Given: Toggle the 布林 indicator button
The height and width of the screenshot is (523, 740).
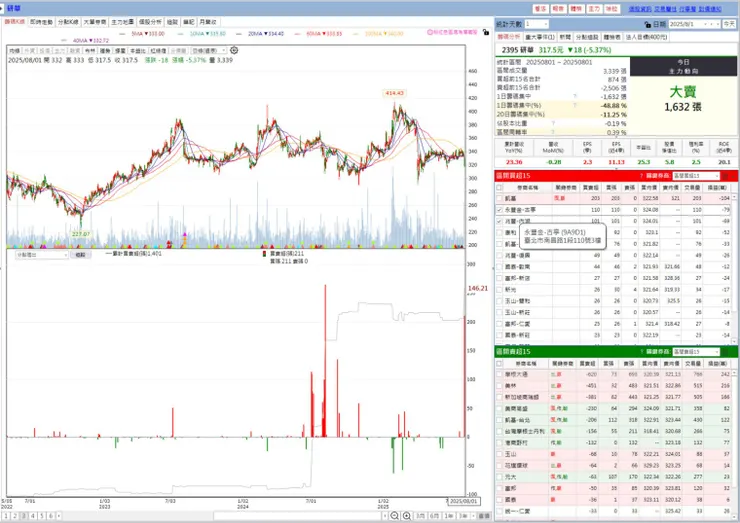Looking at the screenshot, I should tap(90, 51).
